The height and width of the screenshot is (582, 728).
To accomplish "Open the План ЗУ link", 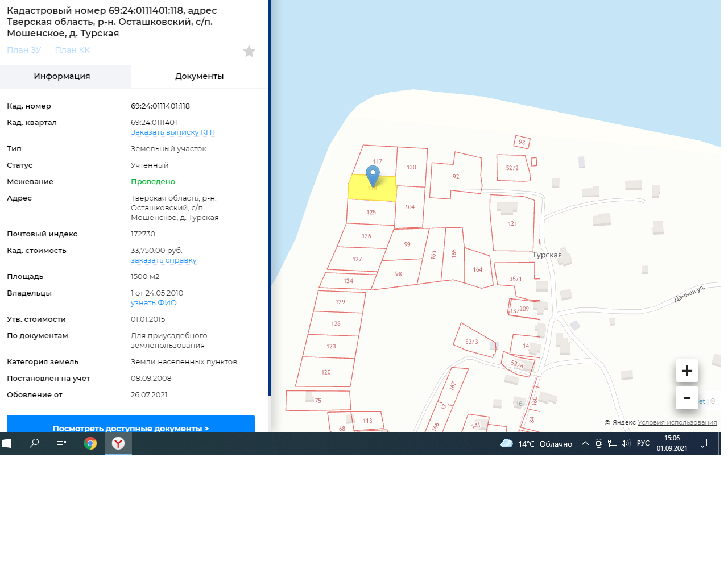I will pyautogui.click(x=24, y=50).
